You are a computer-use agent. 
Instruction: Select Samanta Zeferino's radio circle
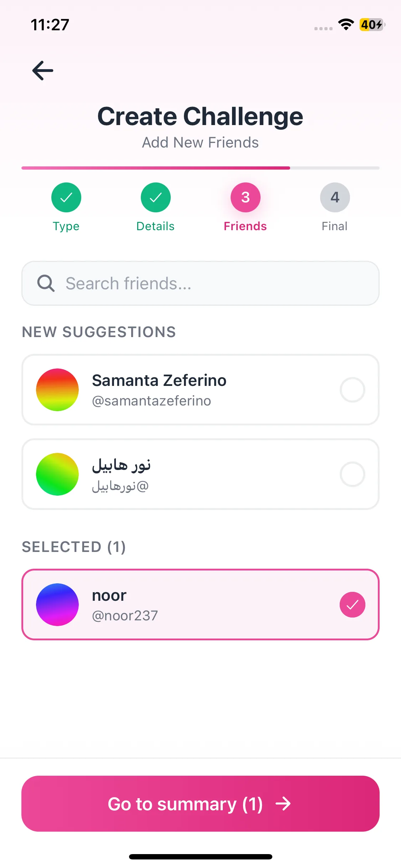pyautogui.click(x=352, y=390)
